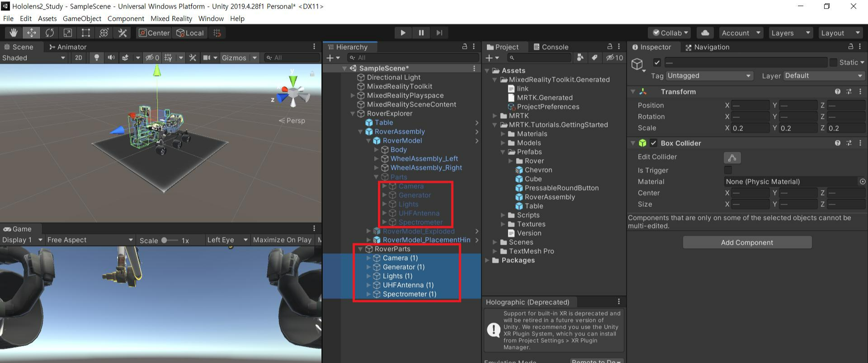The height and width of the screenshot is (363, 868).
Task: Collapse the RoverExplorer tree item
Action: point(353,114)
